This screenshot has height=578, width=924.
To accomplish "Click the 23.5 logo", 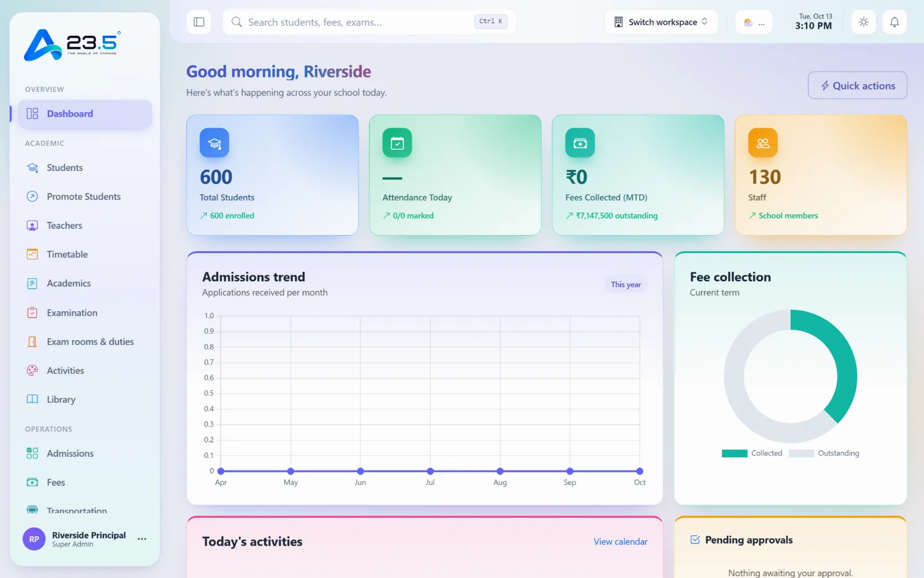I will 72,45.
